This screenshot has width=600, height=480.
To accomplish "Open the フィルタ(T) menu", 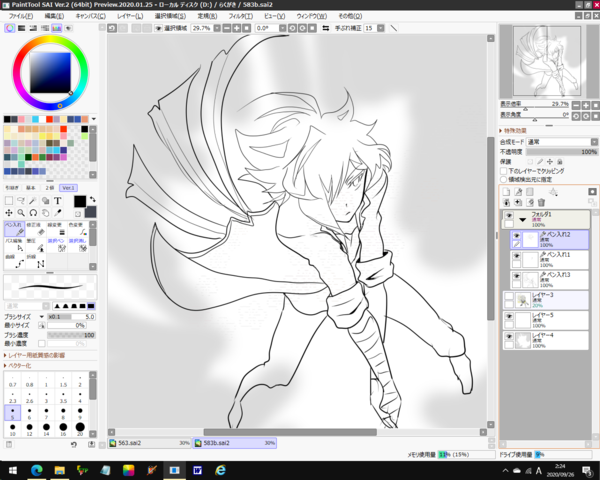I will (x=241, y=16).
